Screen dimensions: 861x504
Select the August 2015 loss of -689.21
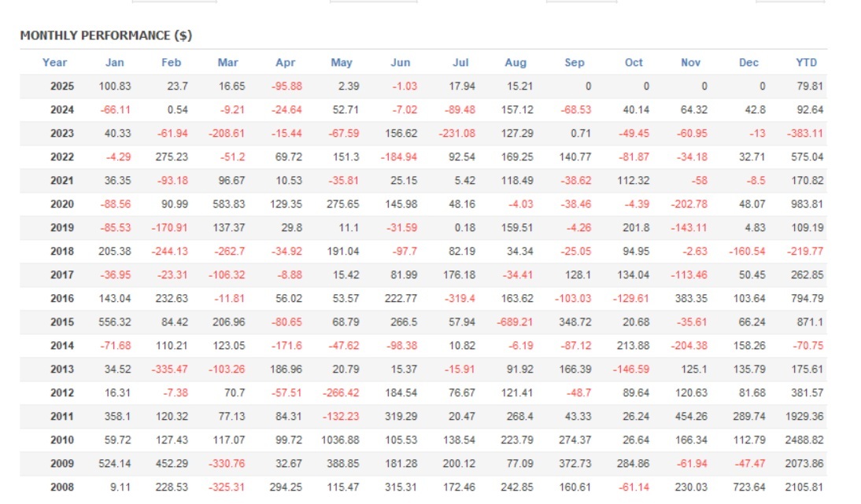coord(515,322)
